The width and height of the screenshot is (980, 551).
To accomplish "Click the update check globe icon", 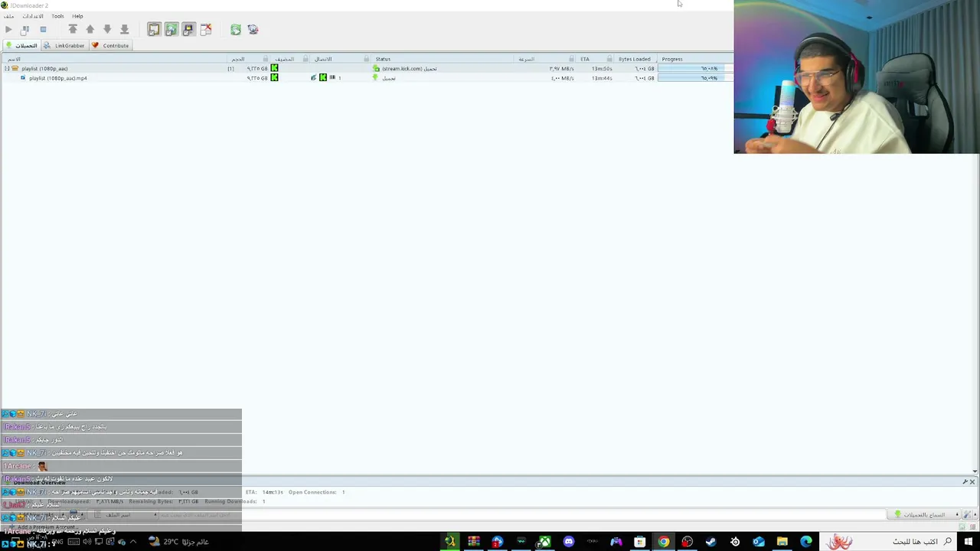I will click(253, 29).
